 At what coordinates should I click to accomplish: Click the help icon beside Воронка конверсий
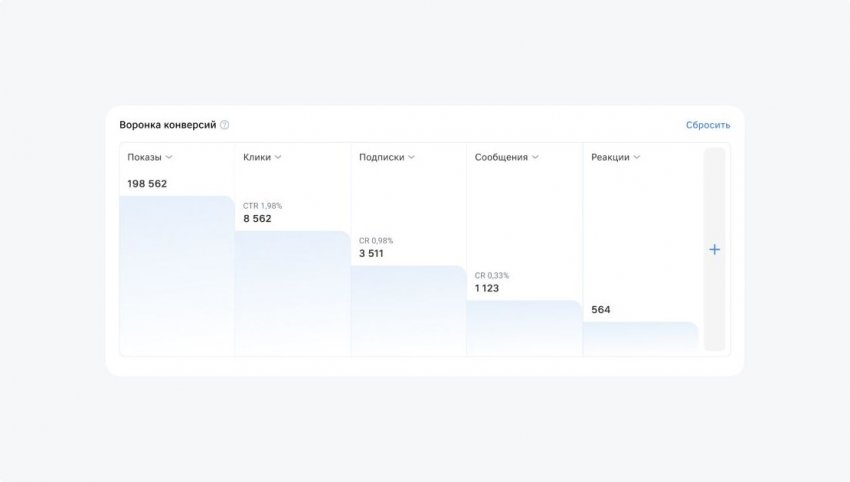pyautogui.click(x=225, y=125)
